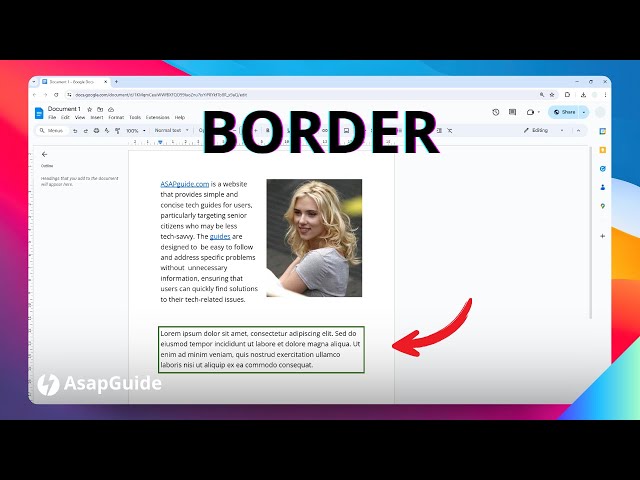Open the guides hyperlink in the paragraph
The image size is (640, 480).
pos(220,236)
